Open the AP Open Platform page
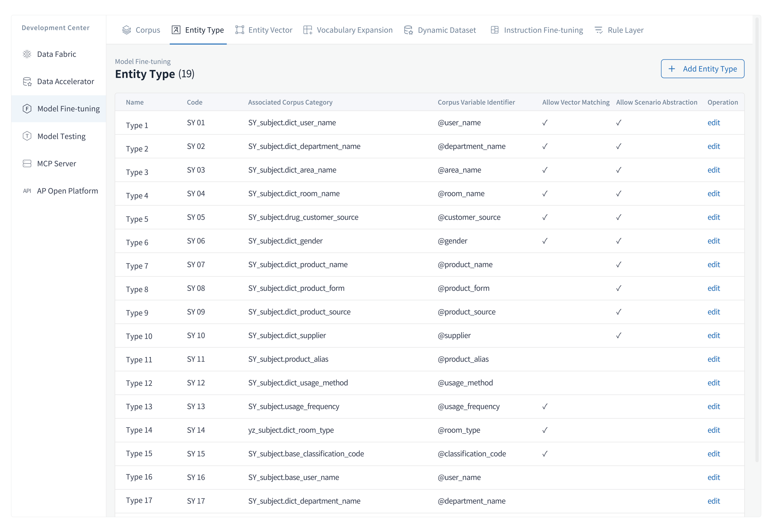Viewport: 773px width, 532px height. click(67, 191)
